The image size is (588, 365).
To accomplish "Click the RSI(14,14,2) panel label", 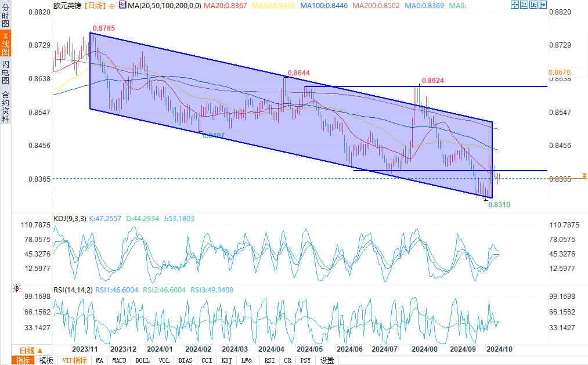I will [73, 290].
